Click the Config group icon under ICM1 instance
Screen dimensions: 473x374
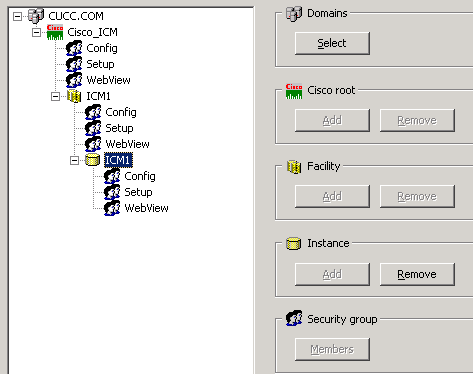click(x=112, y=176)
